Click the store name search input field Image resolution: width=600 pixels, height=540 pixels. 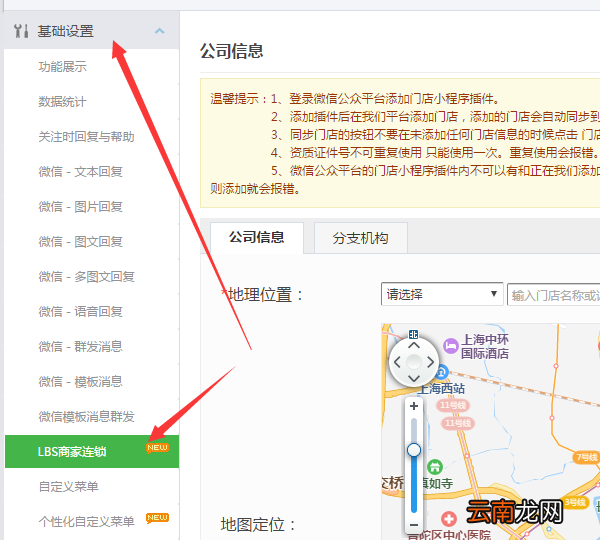click(x=553, y=295)
